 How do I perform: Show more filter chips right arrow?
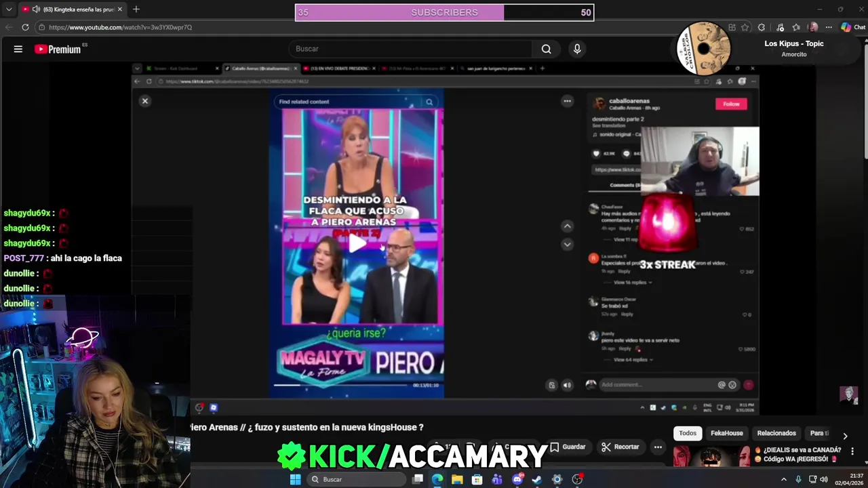[845, 436]
